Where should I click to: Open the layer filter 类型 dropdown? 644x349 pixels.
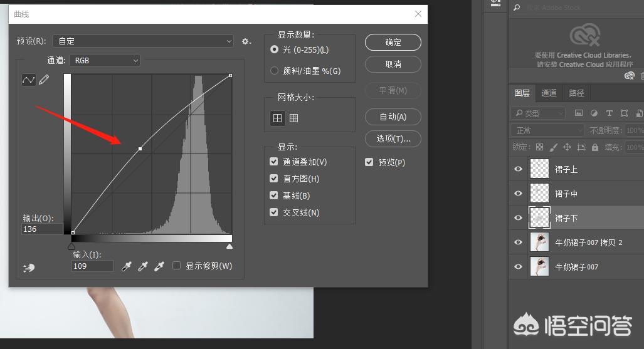click(538, 113)
